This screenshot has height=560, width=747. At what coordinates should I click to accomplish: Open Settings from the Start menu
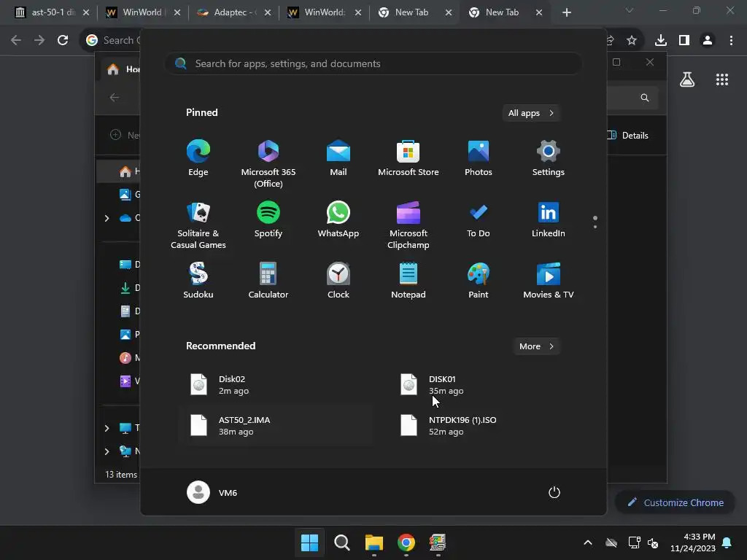pos(549,158)
